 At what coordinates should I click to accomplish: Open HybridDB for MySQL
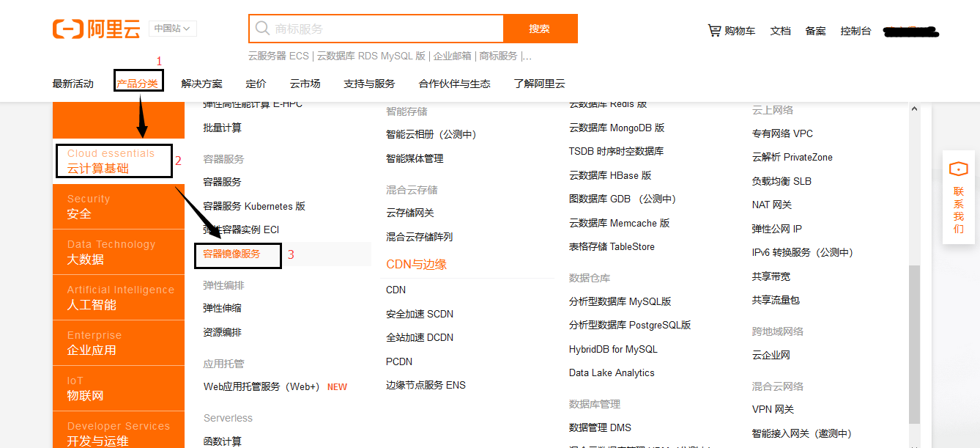(x=613, y=349)
